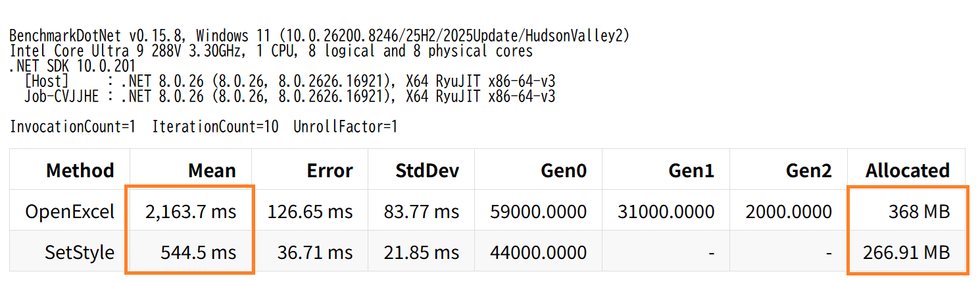
Task: Click the SetStyle method cell
Action: click(x=80, y=252)
